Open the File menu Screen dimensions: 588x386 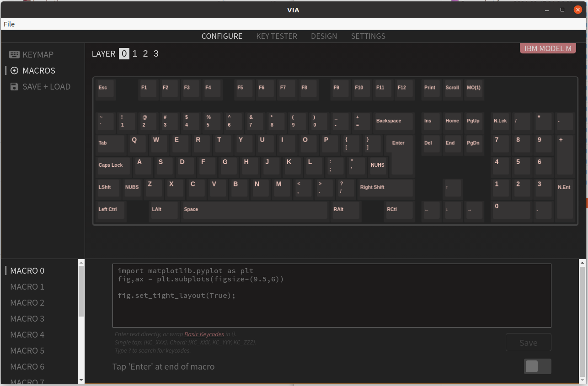click(x=8, y=24)
